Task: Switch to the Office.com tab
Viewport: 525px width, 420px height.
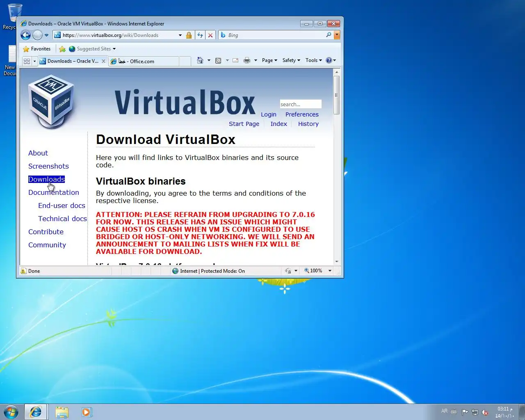Action: pyautogui.click(x=144, y=61)
